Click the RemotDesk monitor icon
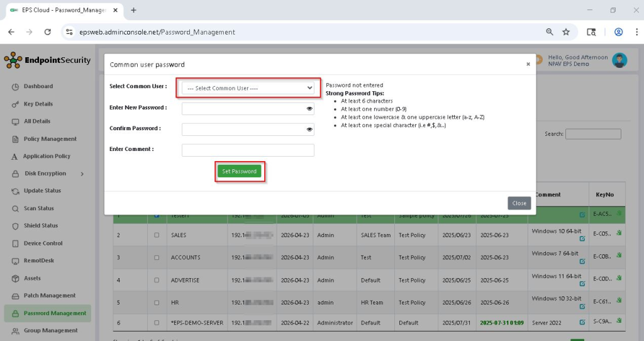This screenshot has height=341, width=644. pos(16,261)
